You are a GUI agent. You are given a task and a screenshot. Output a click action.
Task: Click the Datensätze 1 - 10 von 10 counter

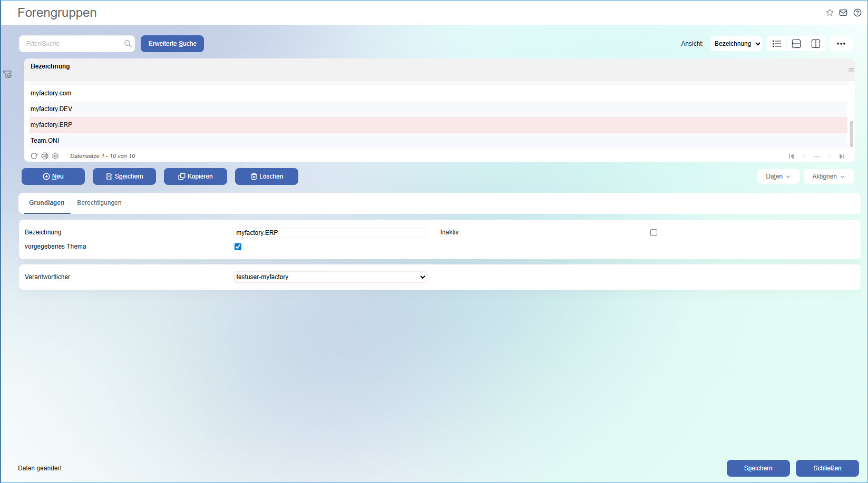coord(103,156)
